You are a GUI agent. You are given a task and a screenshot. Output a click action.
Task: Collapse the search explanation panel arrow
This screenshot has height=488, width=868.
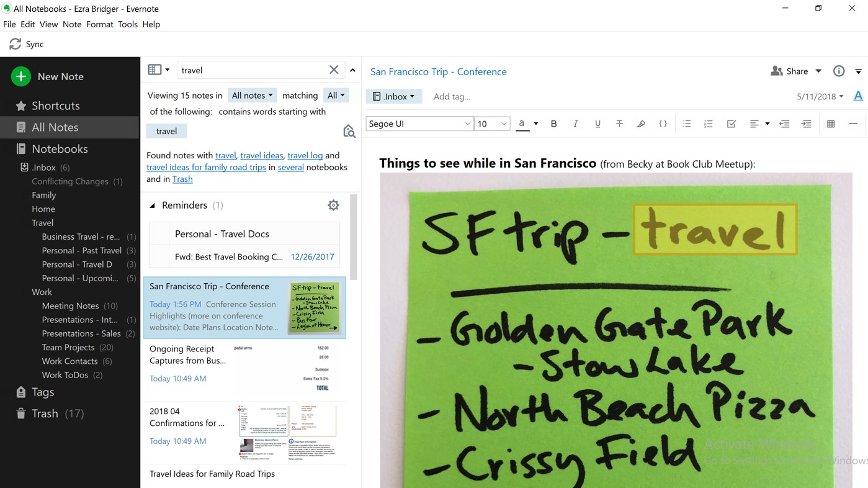353,70
